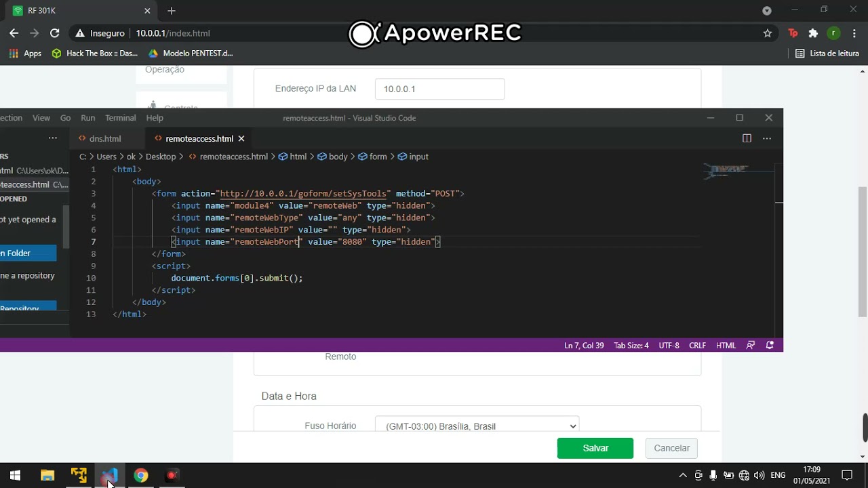Click the Split Editor Right icon in VS Code

747,138
